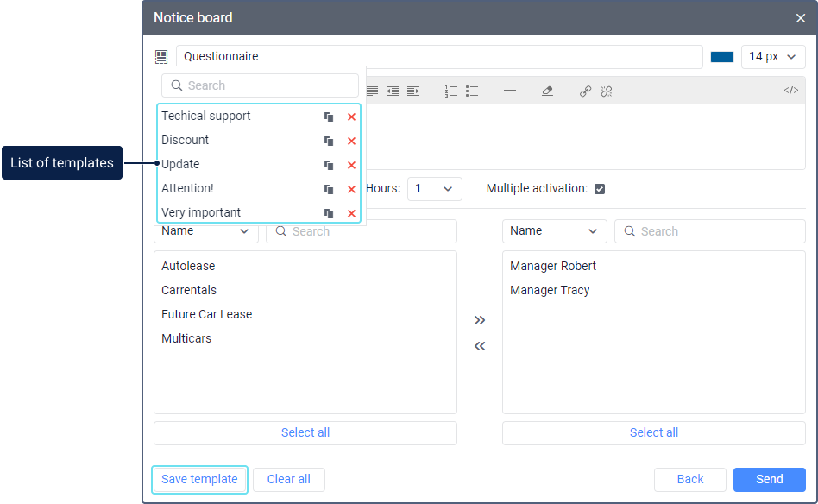Viewport: 818px width, 504px height.
Task: Copy the Techical support template
Action: [x=329, y=117]
